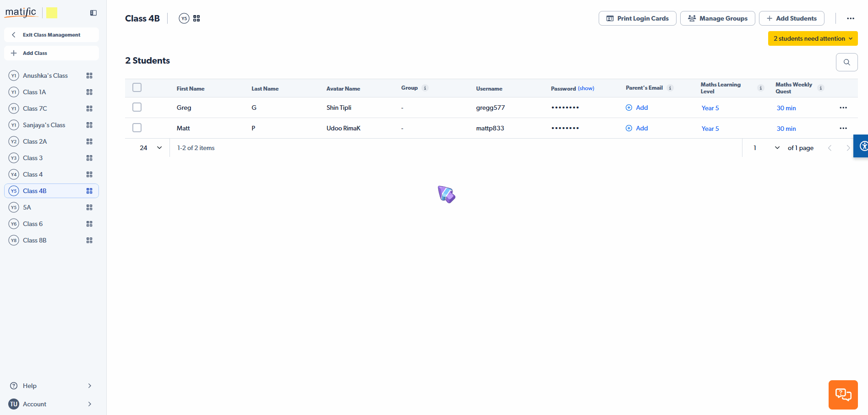The image size is (868, 415).
Task: Open Class 6 in the sidebar
Action: (x=33, y=224)
